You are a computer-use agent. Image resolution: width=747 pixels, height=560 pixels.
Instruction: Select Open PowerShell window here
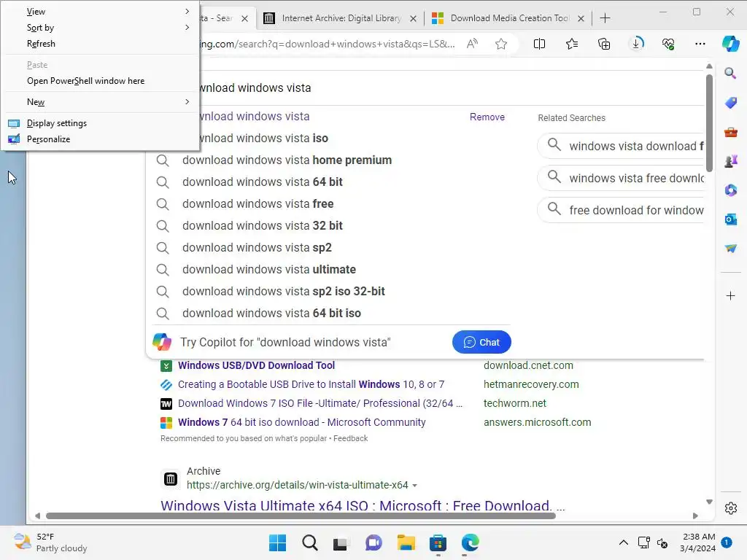(100, 81)
